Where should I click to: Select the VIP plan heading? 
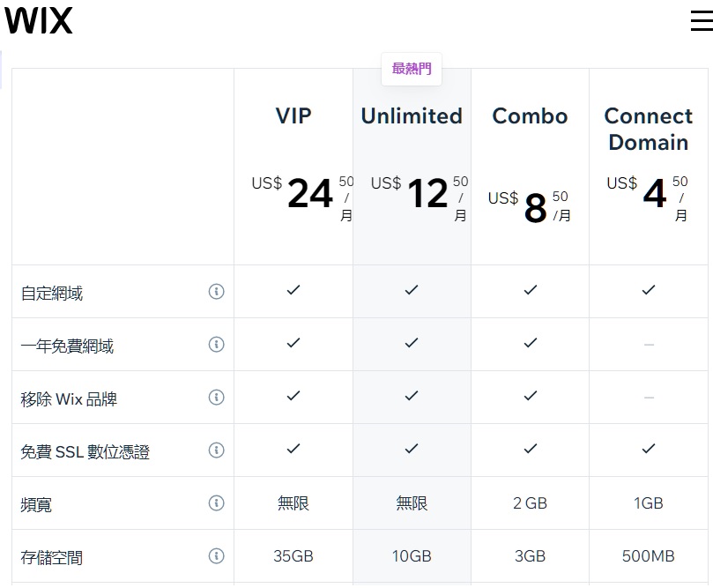[293, 115]
